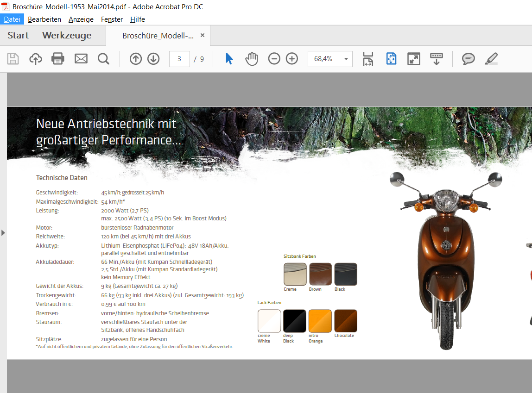Click the retro Orange paint swatch
Image resolution: width=532 pixels, height=393 pixels.
click(320, 321)
